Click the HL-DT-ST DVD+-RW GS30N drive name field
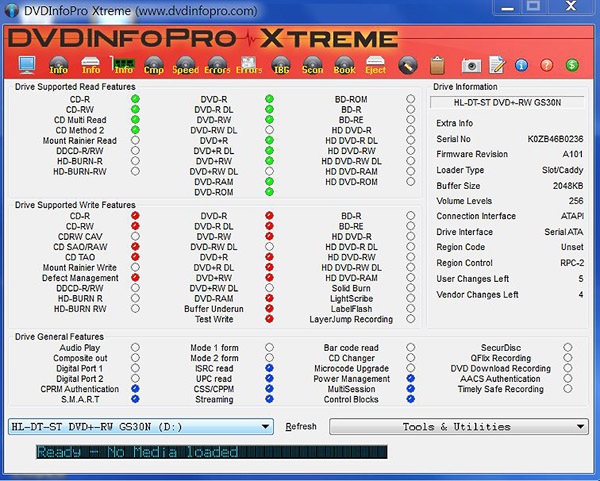The image size is (600, 481). pos(507,103)
